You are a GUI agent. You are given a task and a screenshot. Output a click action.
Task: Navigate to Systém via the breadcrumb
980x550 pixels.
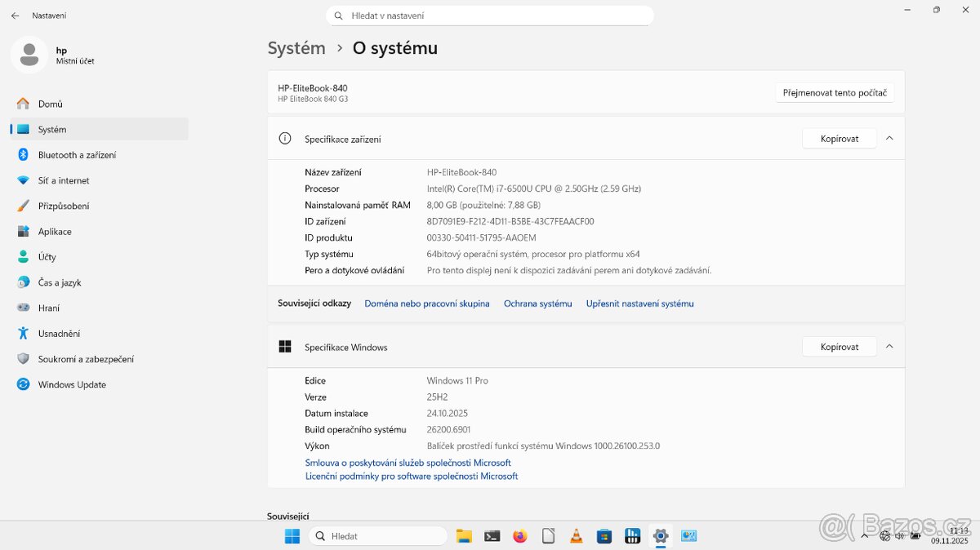(296, 48)
